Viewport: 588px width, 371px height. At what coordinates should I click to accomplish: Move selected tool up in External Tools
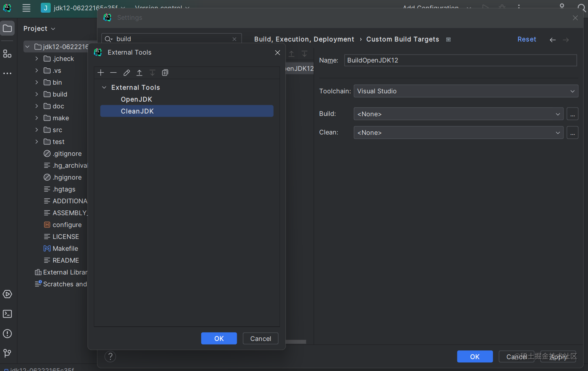tap(139, 73)
